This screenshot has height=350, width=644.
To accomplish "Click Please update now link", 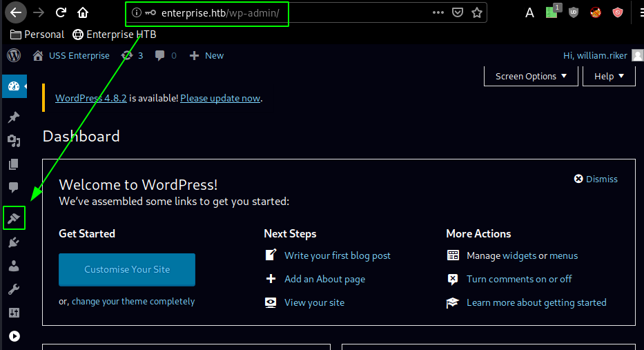I will 220,98.
